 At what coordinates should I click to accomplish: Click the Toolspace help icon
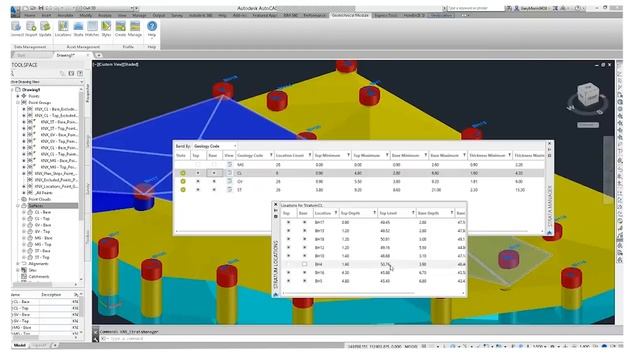[x=80, y=73]
